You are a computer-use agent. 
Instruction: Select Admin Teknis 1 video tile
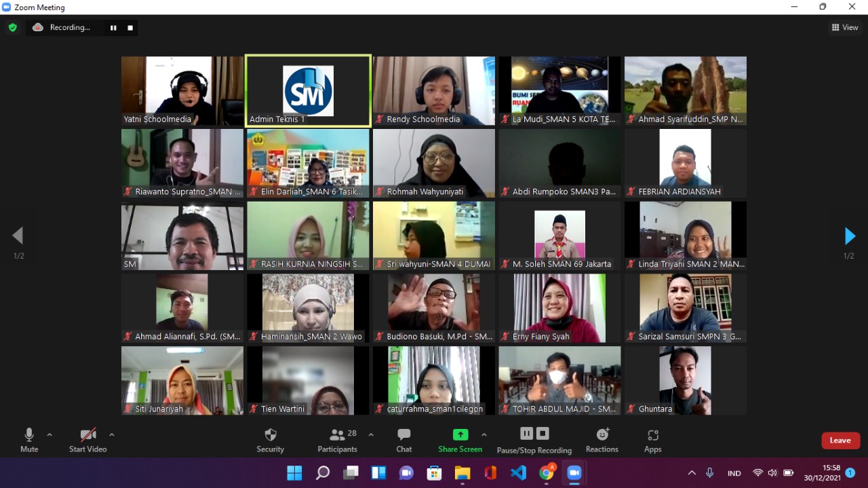coord(308,91)
